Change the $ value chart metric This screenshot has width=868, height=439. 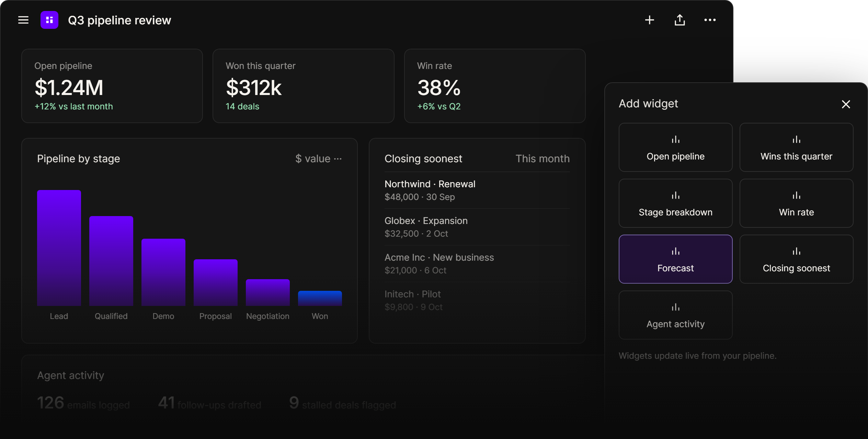coord(313,159)
